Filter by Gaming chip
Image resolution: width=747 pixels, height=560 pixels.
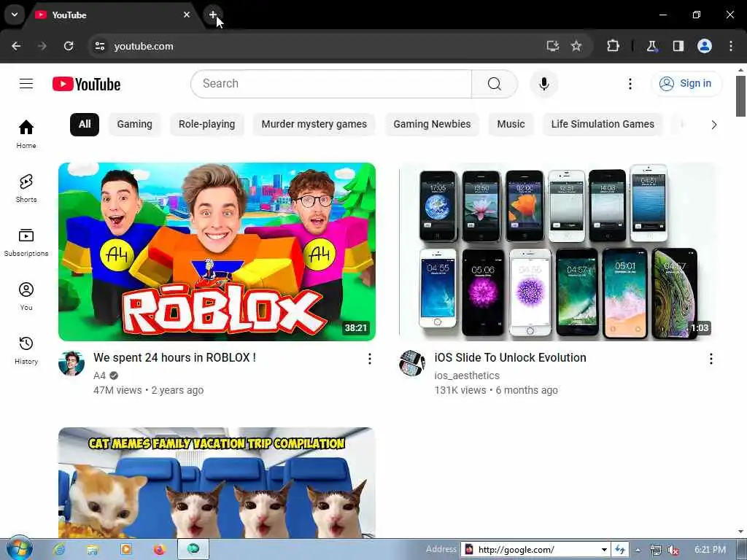click(135, 124)
